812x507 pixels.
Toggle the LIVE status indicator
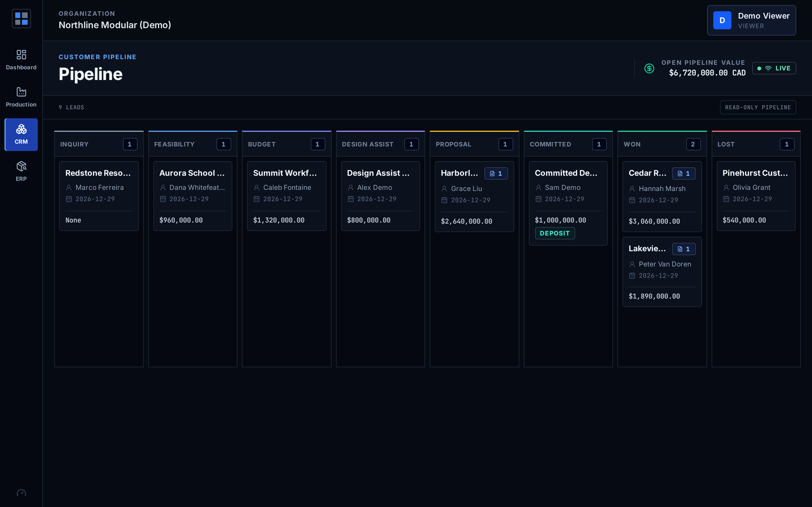tap(774, 68)
